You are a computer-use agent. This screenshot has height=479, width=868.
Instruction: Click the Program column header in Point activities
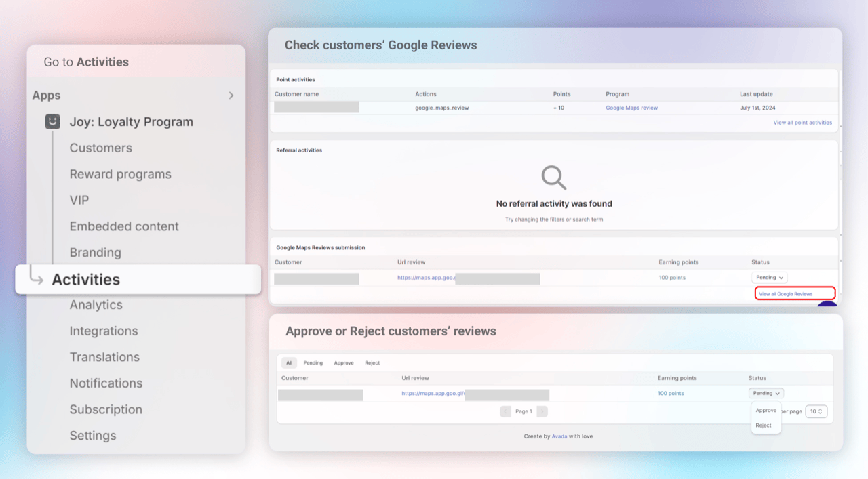[618, 94]
